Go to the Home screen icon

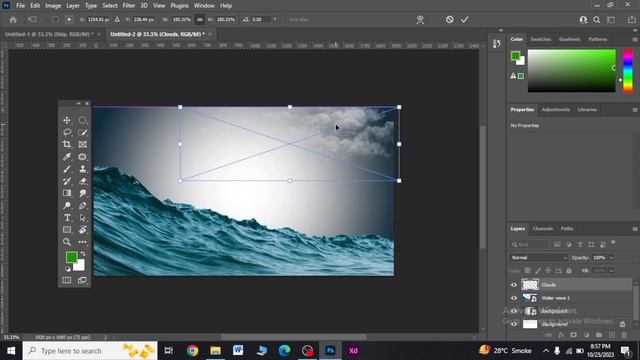(x=13, y=20)
